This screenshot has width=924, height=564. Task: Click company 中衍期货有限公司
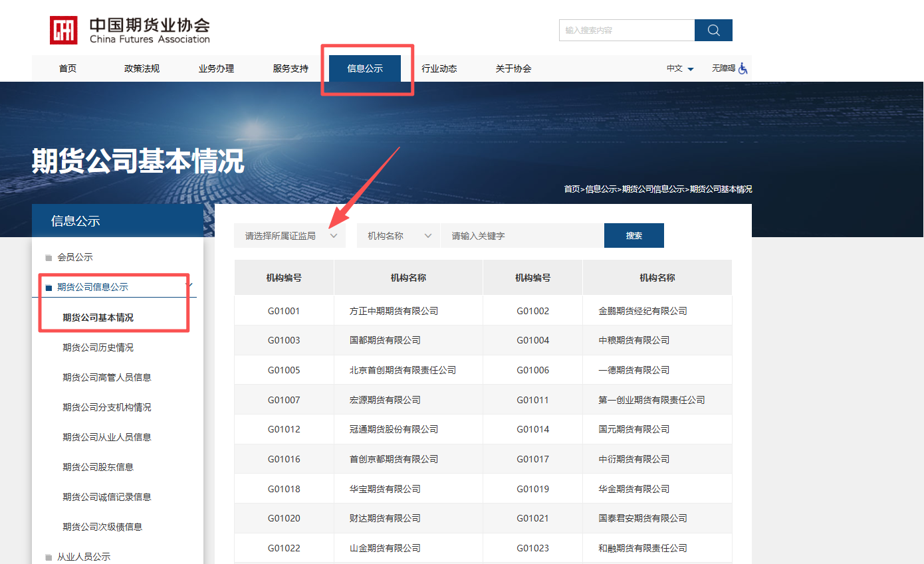(634, 459)
